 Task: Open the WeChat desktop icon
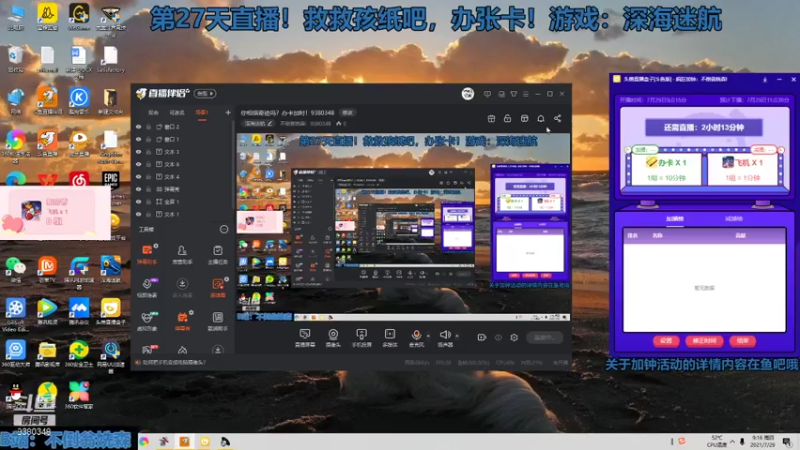click(16, 269)
